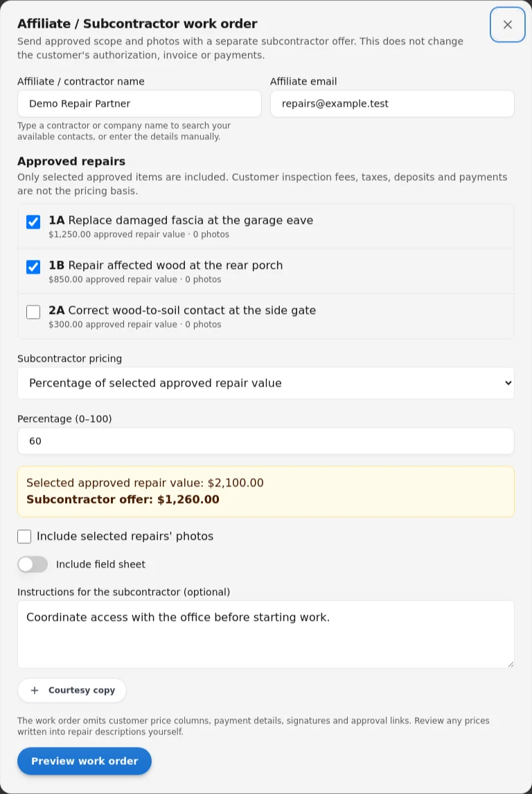Click the 'Replace damaged fascia at the garage eave' label

(x=190, y=220)
